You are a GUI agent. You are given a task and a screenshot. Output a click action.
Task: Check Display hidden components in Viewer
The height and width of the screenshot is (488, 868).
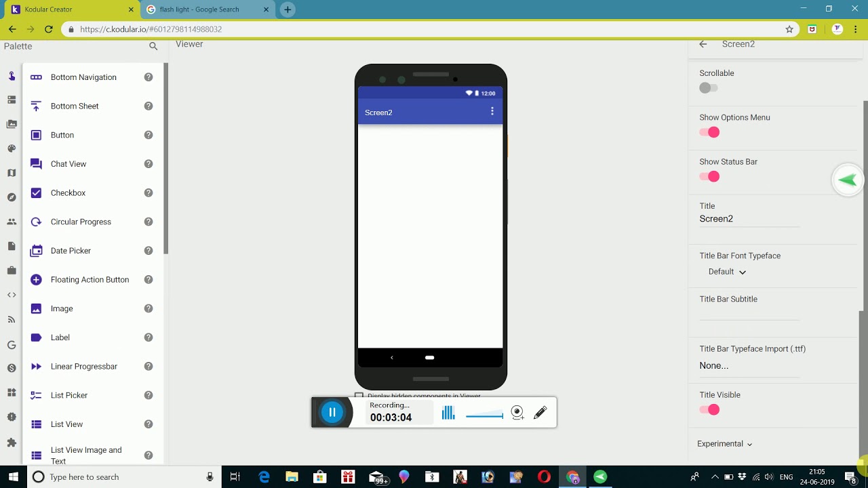(359, 396)
